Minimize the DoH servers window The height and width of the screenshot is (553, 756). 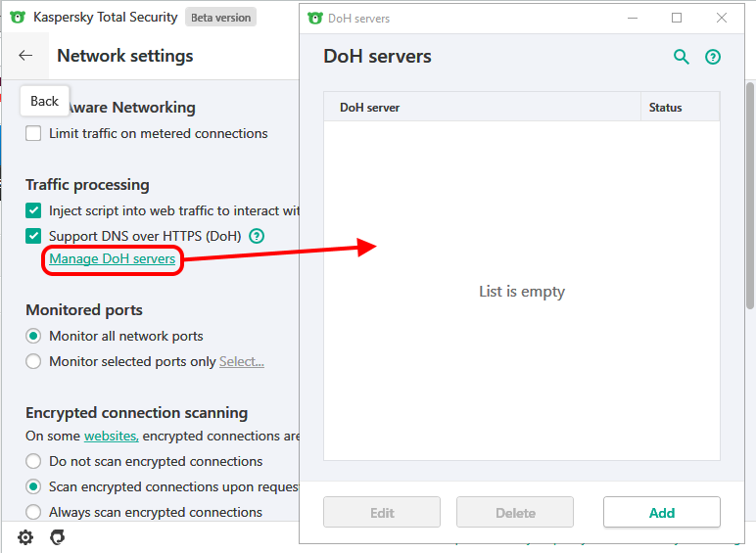(x=633, y=19)
